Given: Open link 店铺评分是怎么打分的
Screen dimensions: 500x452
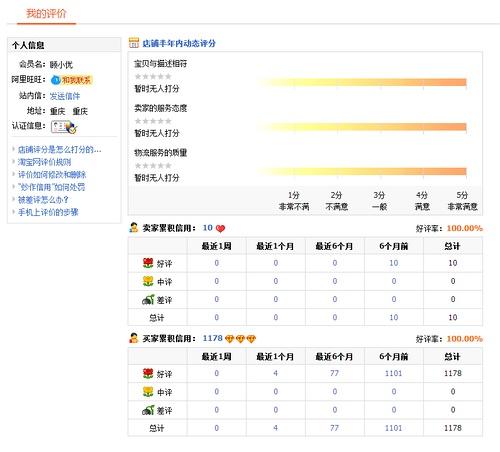Looking at the screenshot, I should pyautogui.click(x=59, y=149).
